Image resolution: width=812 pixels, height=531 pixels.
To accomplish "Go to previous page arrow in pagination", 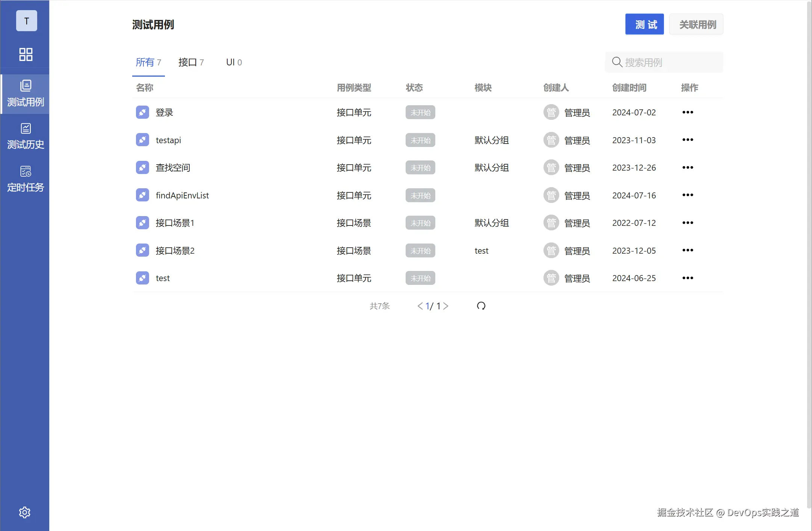I will (x=420, y=306).
